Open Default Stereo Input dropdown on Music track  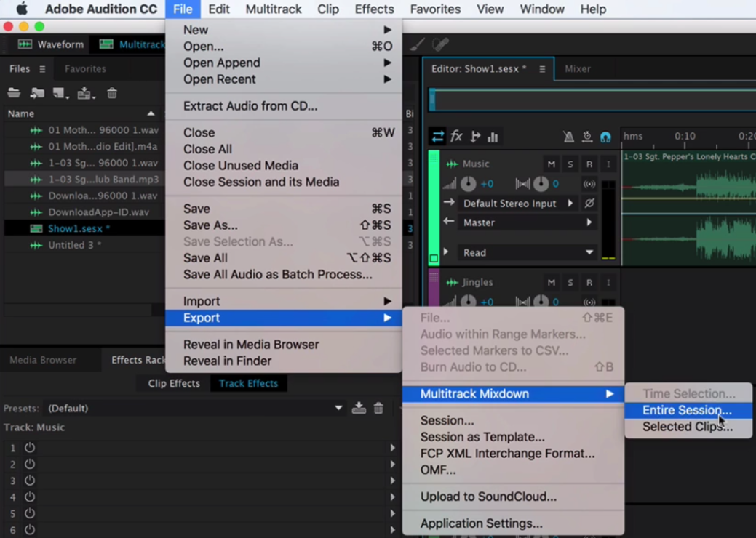click(x=519, y=204)
